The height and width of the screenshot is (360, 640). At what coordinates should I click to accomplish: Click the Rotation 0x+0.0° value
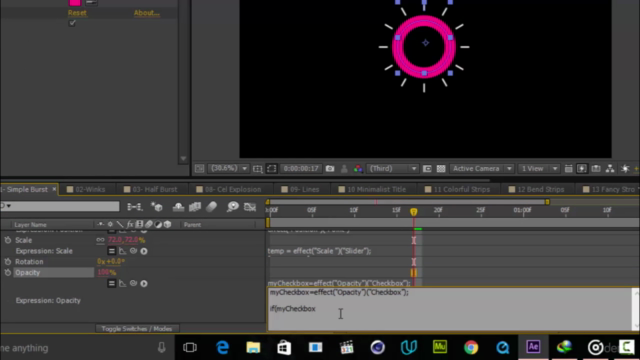pyautogui.click(x=111, y=262)
